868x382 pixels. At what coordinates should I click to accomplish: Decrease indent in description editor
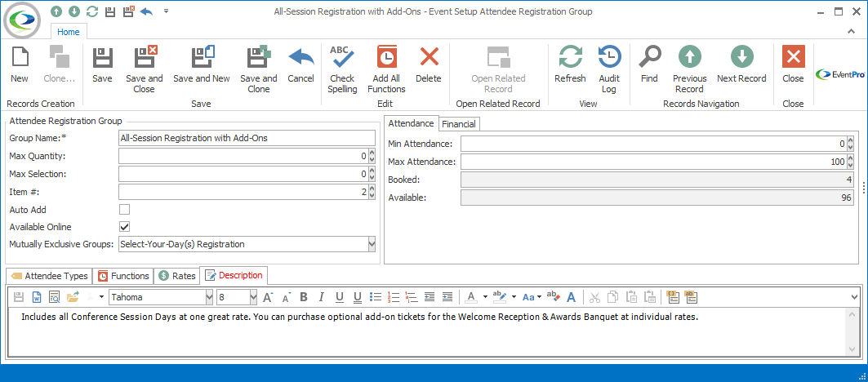tap(430, 297)
